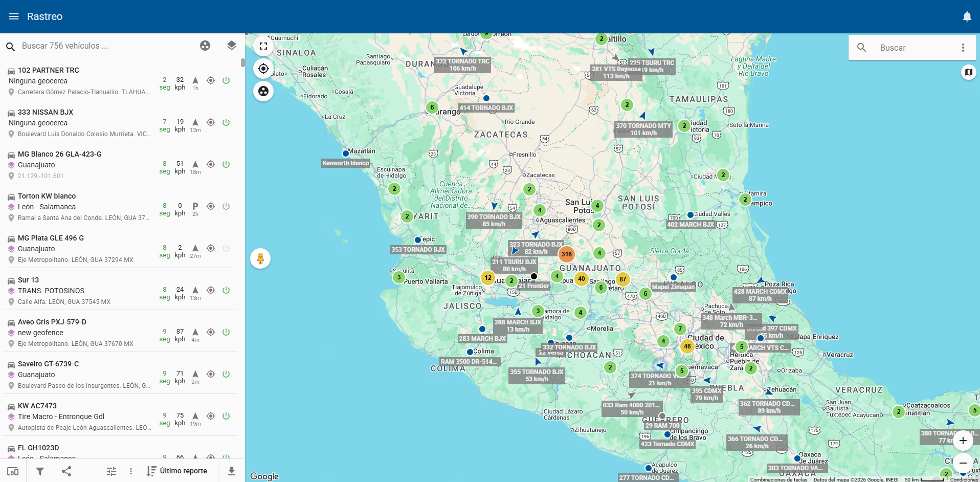Zoom out on the map
Image resolution: width=980 pixels, height=482 pixels.
click(x=963, y=463)
